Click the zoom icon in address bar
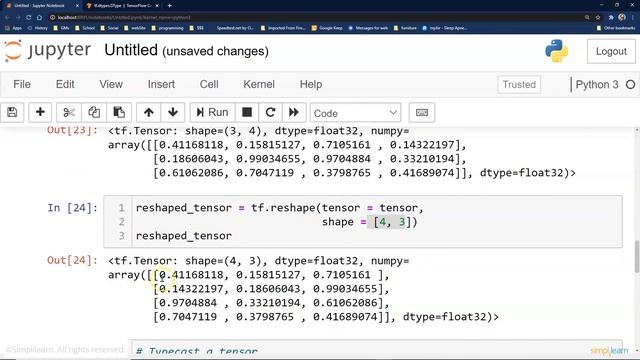The width and height of the screenshot is (640, 360). point(587,18)
